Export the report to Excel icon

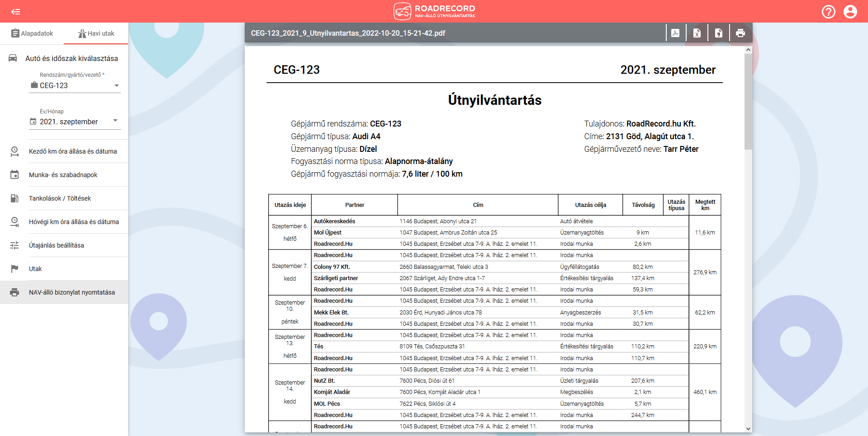tap(697, 33)
